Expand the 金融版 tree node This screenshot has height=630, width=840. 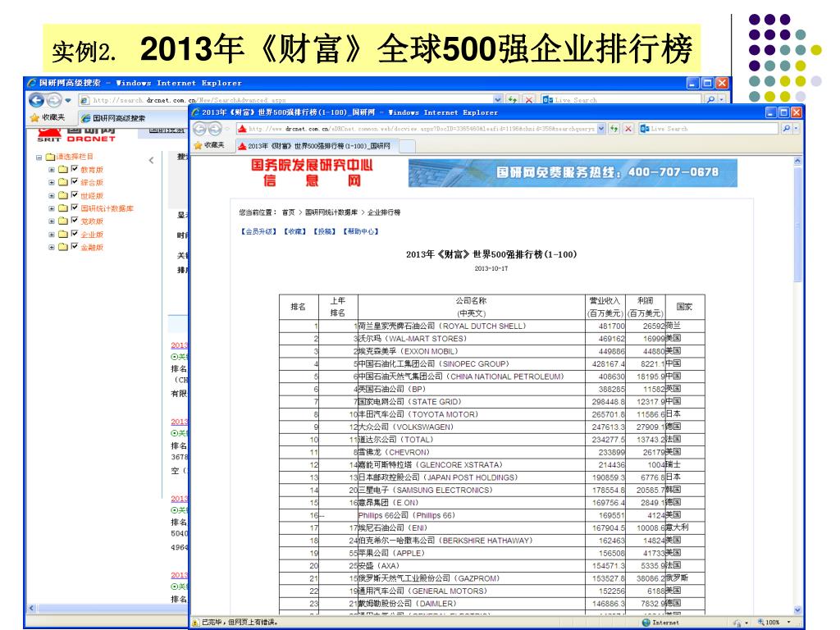(x=52, y=248)
